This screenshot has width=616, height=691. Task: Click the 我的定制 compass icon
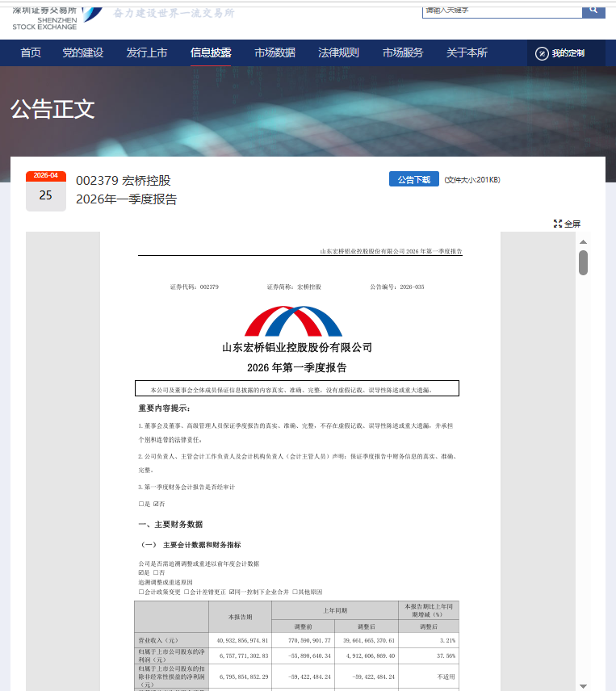pyautogui.click(x=542, y=53)
